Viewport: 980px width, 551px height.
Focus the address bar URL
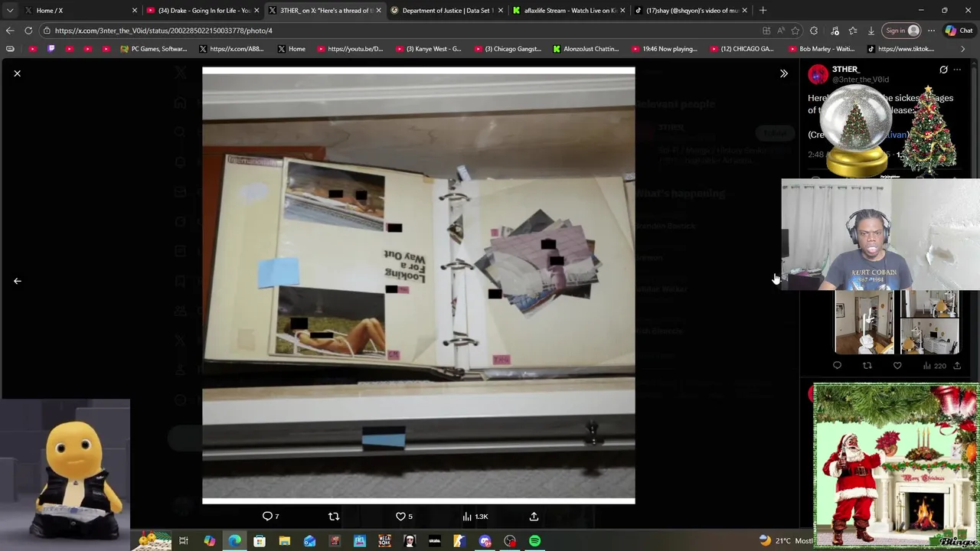point(398,31)
